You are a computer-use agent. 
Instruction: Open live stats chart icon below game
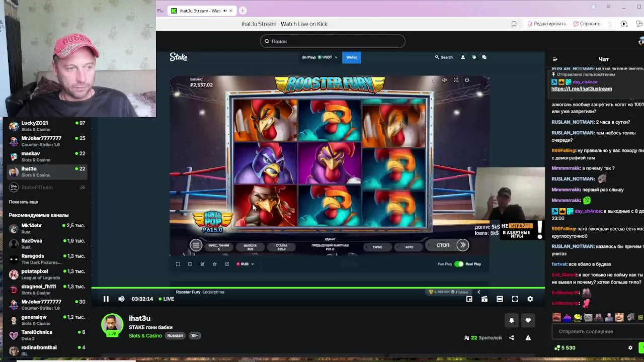point(202,264)
